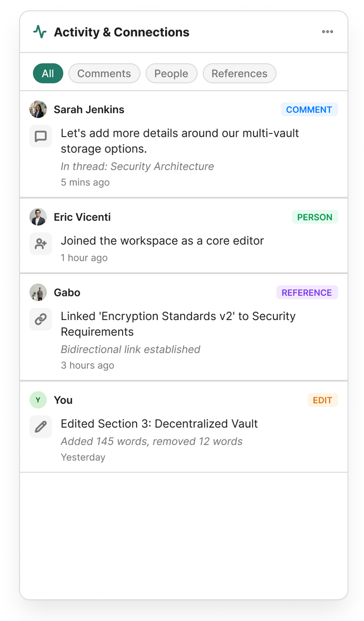Select the All filter pill
Viewport: 364px width, 621px height.
(x=48, y=73)
